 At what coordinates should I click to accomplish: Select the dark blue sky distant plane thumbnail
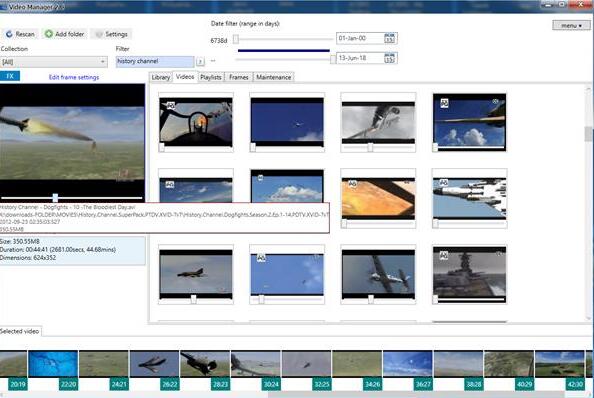tap(287, 122)
